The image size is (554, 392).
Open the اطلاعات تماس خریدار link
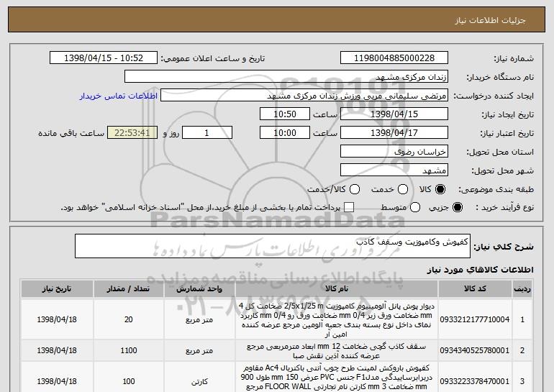click(x=119, y=96)
